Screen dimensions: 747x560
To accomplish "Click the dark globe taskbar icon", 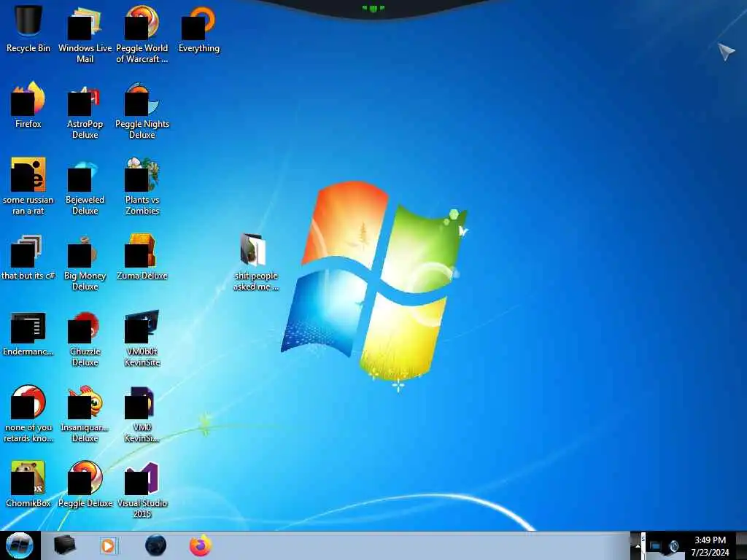I will click(156, 545).
